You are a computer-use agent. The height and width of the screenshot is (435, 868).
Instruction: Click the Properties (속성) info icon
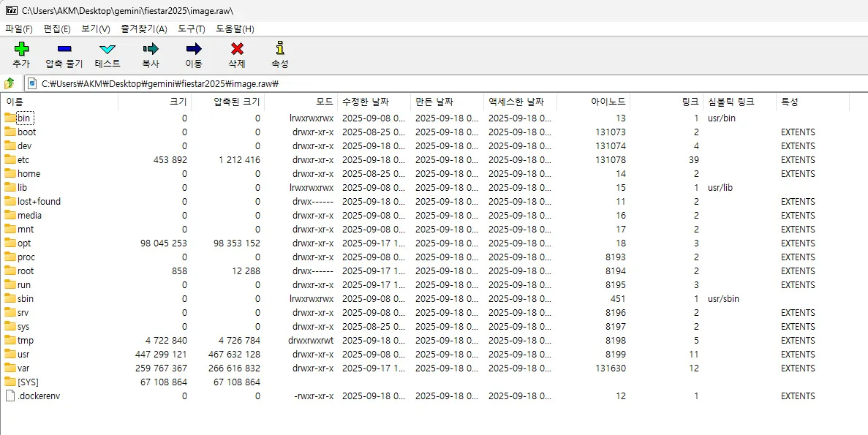point(280,50)
